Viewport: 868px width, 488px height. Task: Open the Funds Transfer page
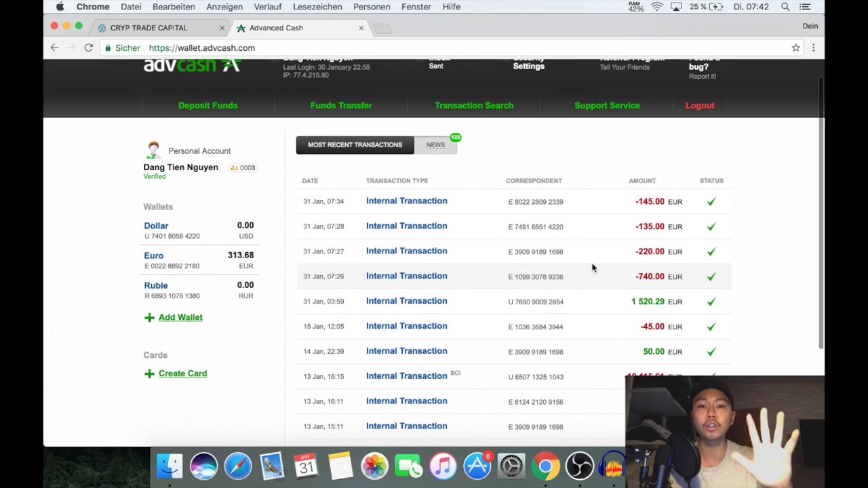point(341,105)
